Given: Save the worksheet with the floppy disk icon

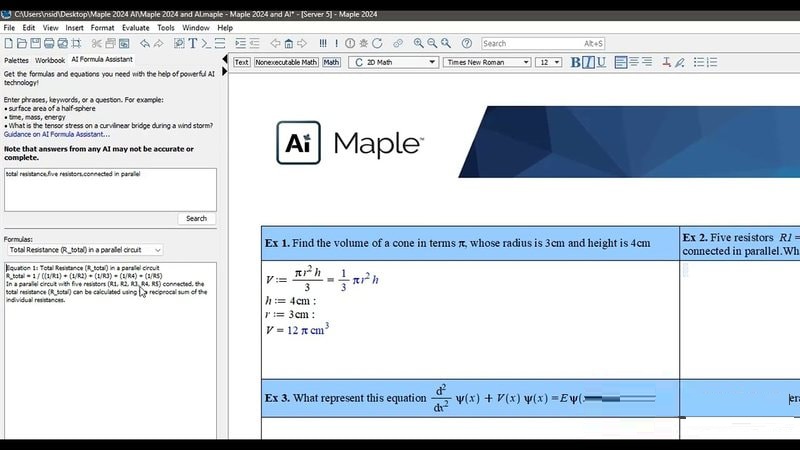Looking at the screenshot, I should (x=35, y=43).
